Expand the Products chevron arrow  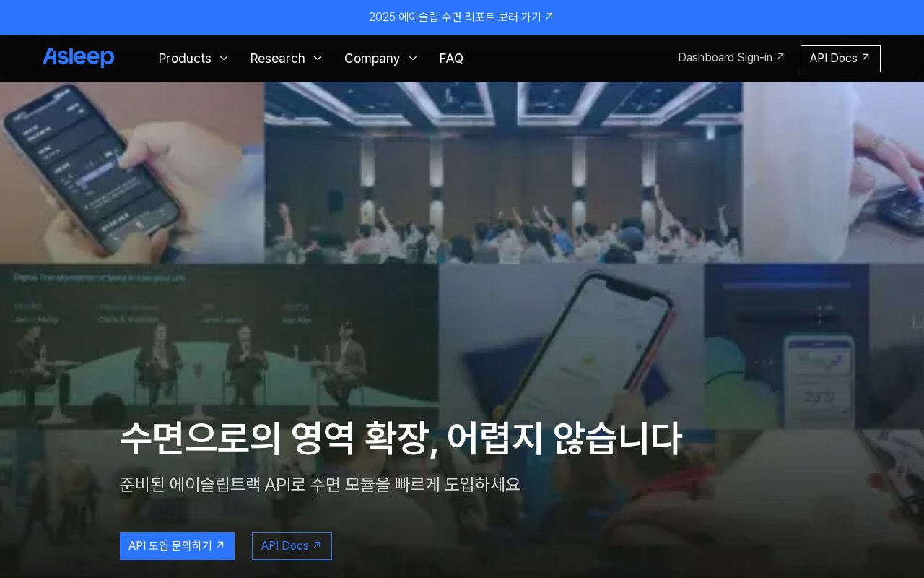click(x=224, y=59)
